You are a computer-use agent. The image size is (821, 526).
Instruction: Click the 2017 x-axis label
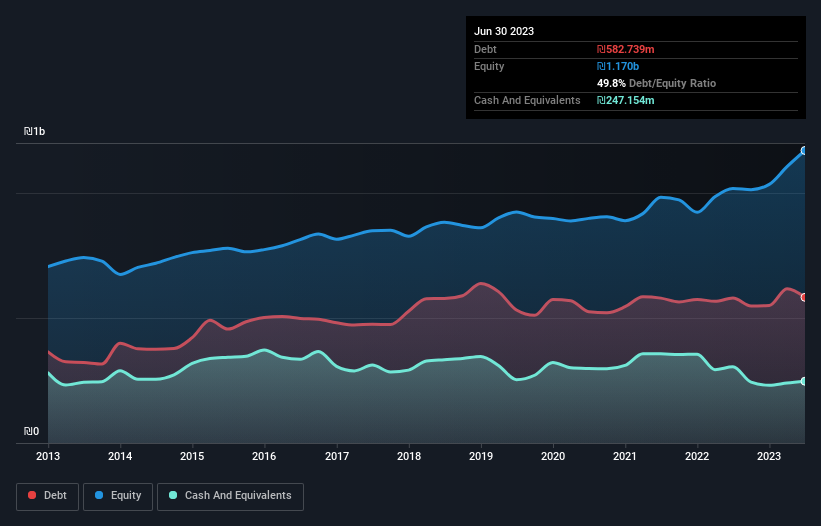pyautogui.click(x=337, y=456)
